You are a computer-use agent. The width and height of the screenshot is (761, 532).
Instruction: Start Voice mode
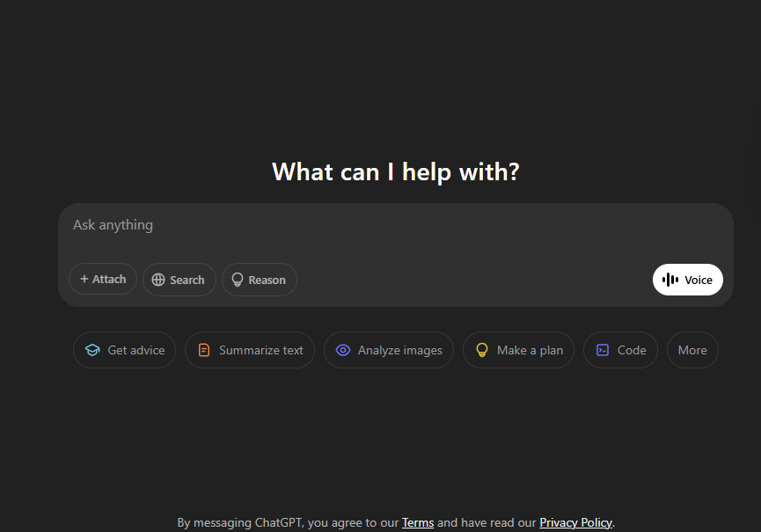tap(688, 280)
